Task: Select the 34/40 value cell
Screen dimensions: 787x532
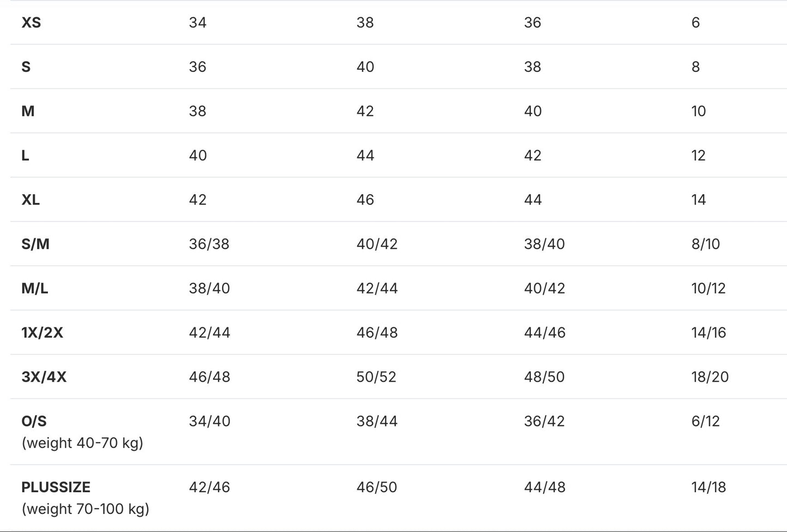Action: pos(210,421)
